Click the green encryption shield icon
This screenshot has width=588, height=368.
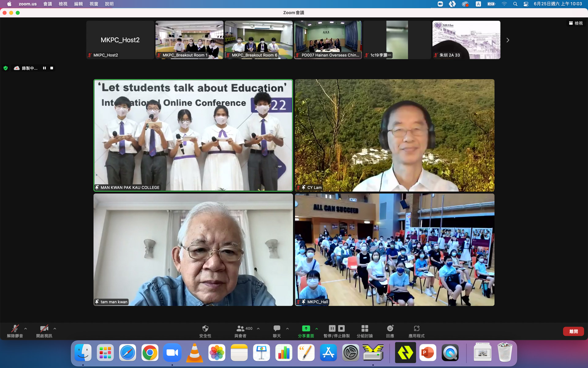6,68
